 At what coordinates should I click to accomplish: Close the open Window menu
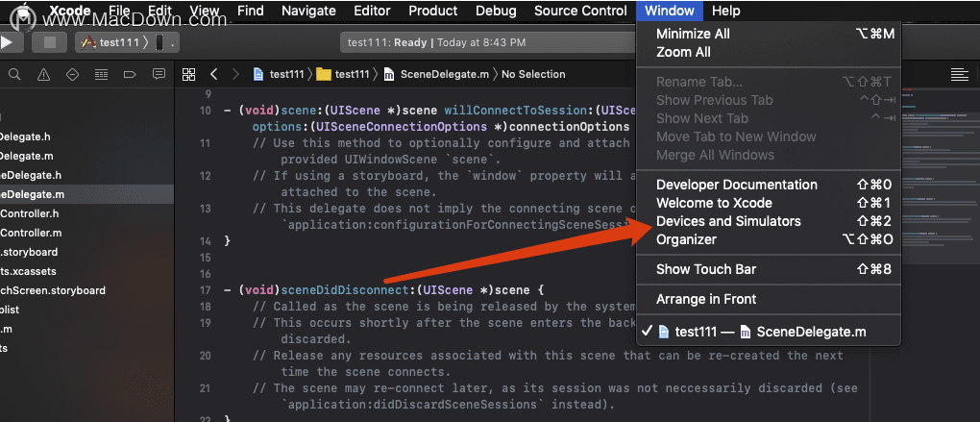pos(670,11)
